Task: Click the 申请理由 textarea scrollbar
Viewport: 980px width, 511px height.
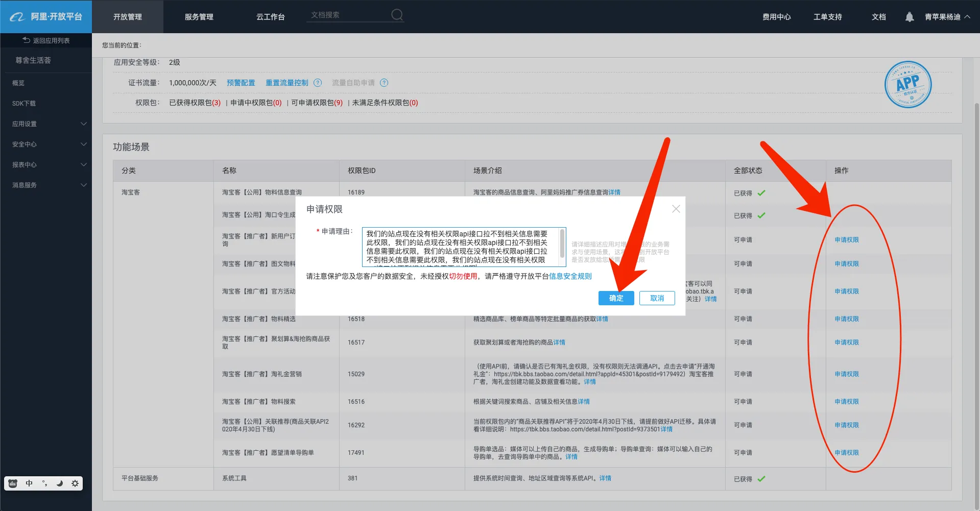Action: tap(562, 243)
